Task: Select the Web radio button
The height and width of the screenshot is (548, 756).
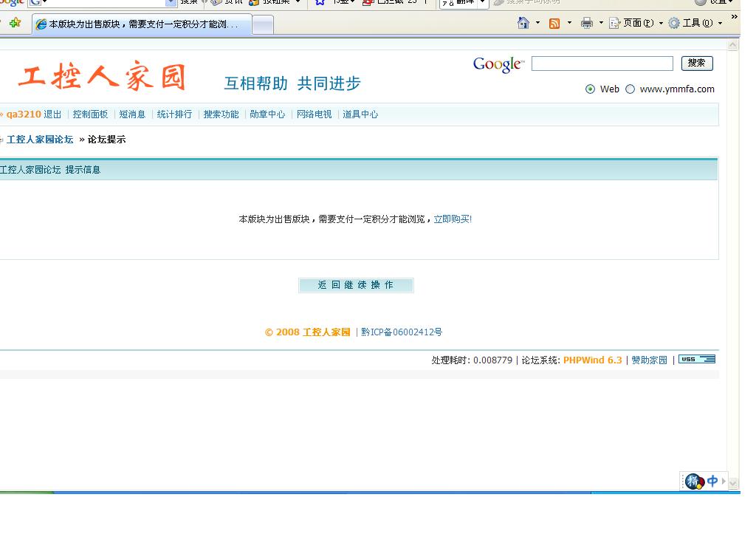Action: (x=590, y=89)
